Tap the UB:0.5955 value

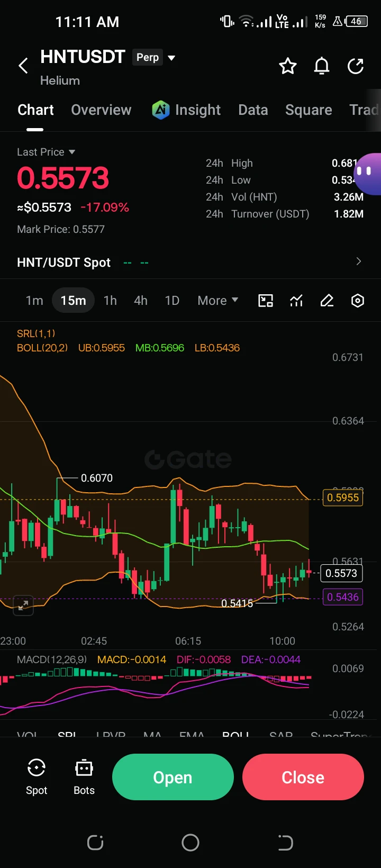coord(102,348)
